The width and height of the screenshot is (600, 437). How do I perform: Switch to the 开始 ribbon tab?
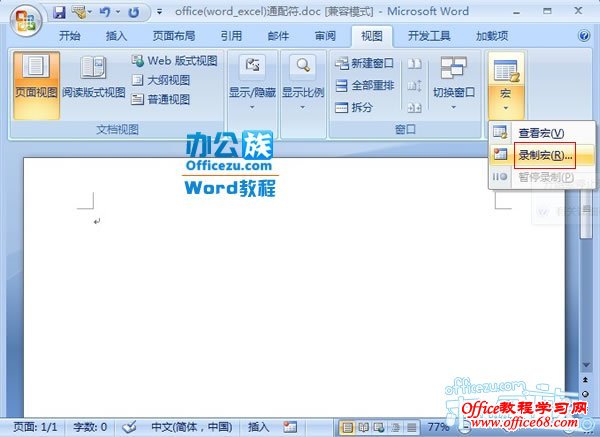pos(70,36)
